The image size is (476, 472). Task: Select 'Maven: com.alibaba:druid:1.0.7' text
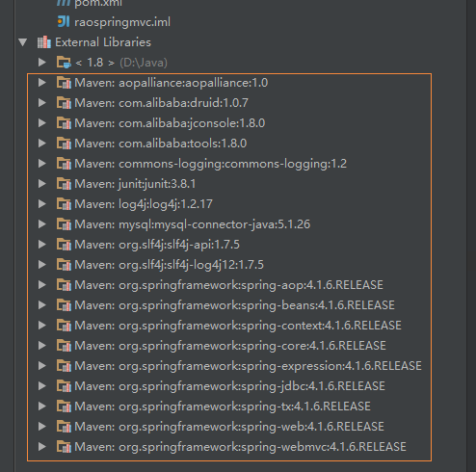[161, 103]
